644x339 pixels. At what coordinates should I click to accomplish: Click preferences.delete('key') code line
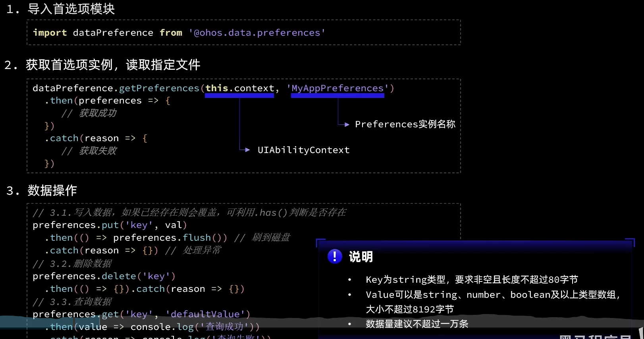(104, 276)
